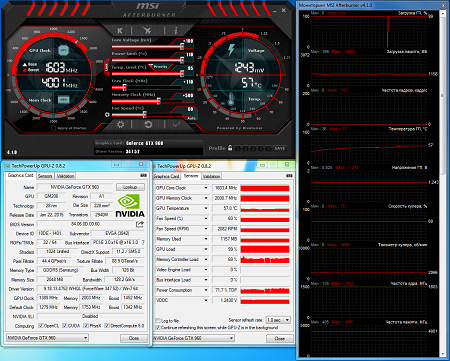Switch to the Graphics Card tab in the Sensors GPU-Z window

pos(167,176)
